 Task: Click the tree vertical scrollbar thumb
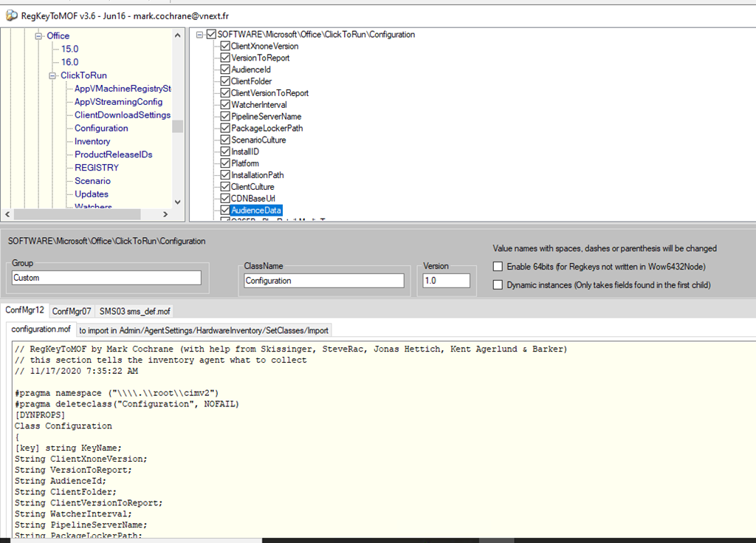pos(177,126)
